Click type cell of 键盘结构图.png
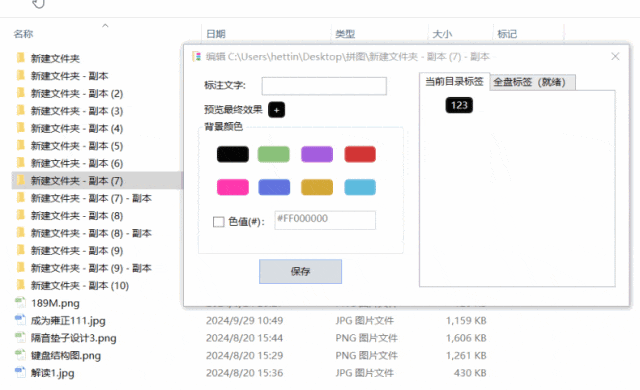Viewport: 640px width, 390px height. click(367, 355)
